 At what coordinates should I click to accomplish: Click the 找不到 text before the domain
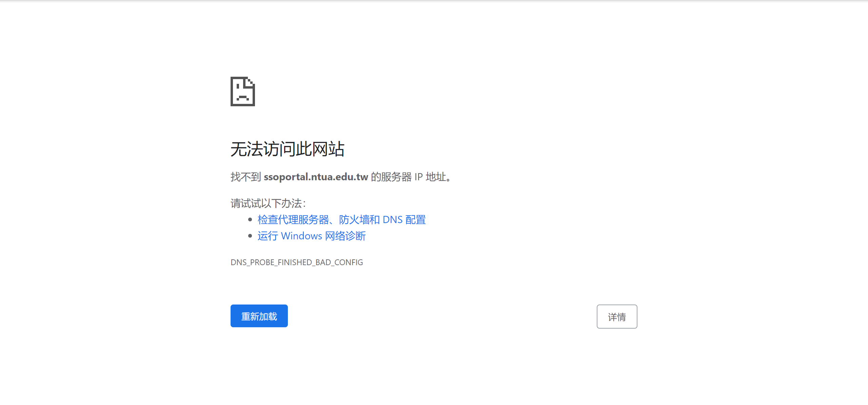pyautogui.click(x=245, y=177)
